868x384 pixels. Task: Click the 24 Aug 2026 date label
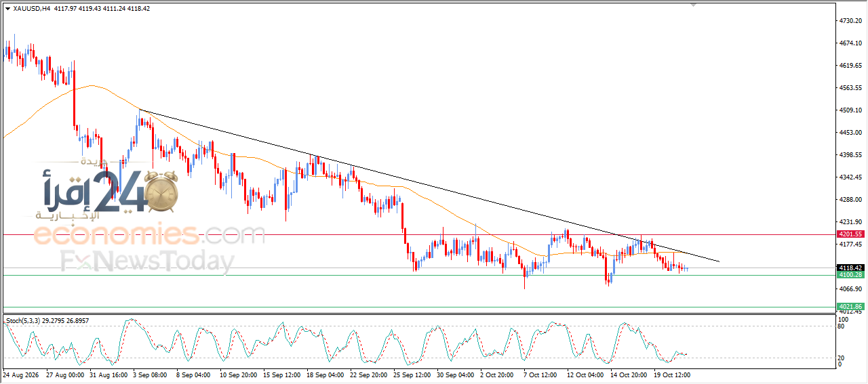tap(20, 374)
